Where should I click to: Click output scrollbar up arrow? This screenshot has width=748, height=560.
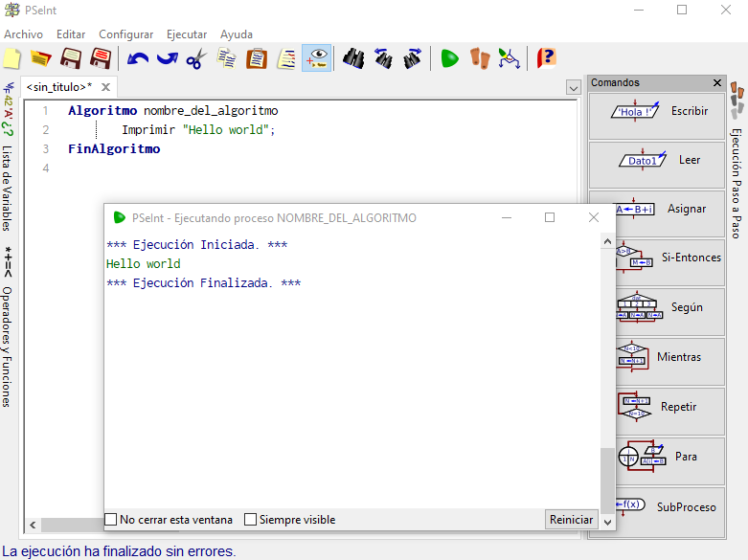607,242
